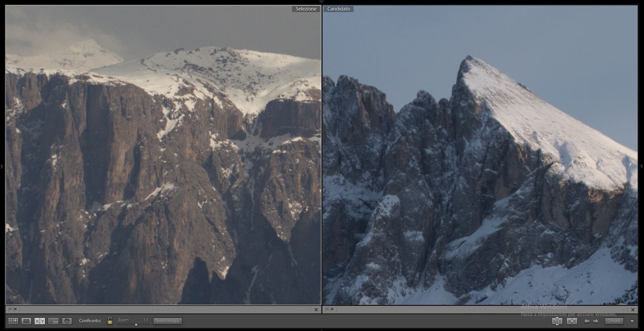The width and height of the screenshot is (644, 331).
Task: Open Survey view
Action: (53, 321)
